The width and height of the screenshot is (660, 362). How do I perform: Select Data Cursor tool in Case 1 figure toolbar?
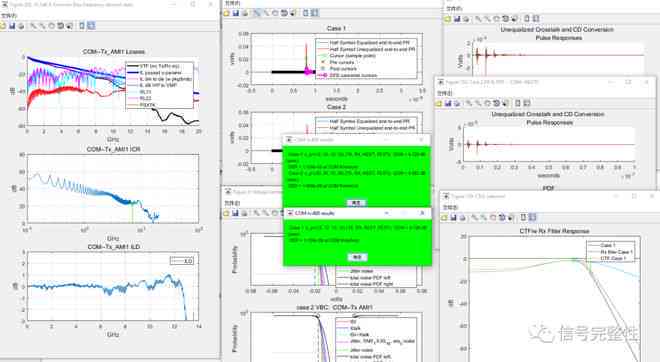pyautogui.click(x=293, y=13)
